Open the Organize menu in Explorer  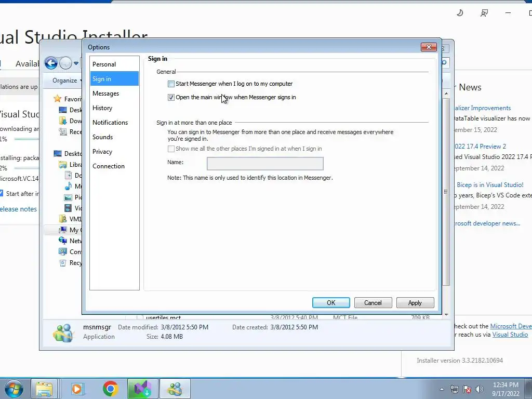pos(66,81)
